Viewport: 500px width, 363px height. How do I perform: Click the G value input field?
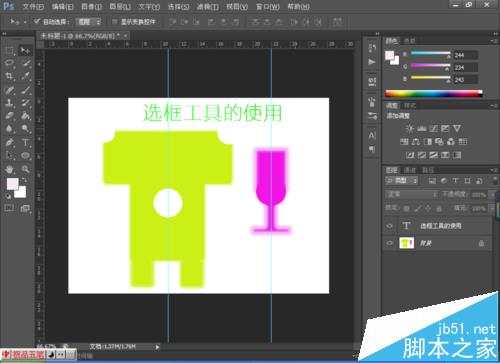pos(465,67)
